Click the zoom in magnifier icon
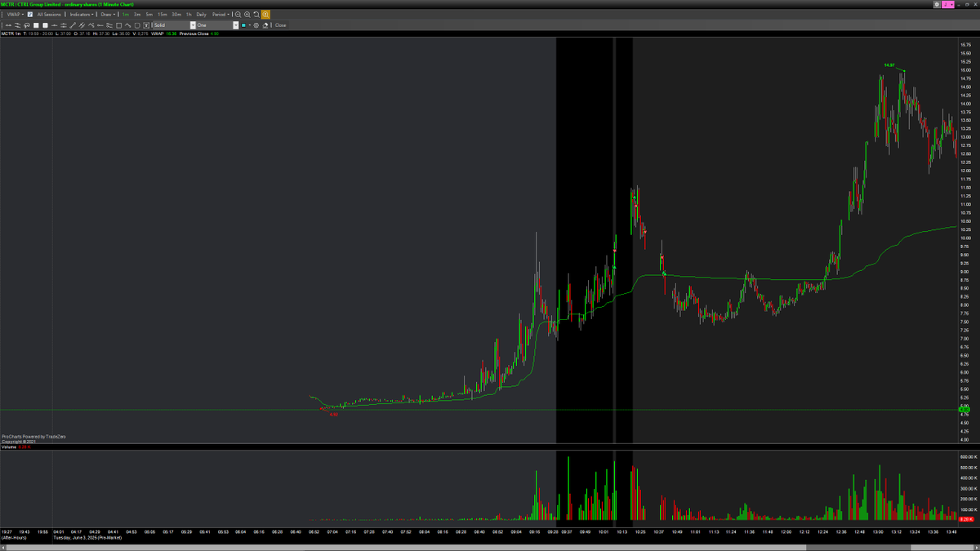The image size is (980, 551). tap(247, 15)
